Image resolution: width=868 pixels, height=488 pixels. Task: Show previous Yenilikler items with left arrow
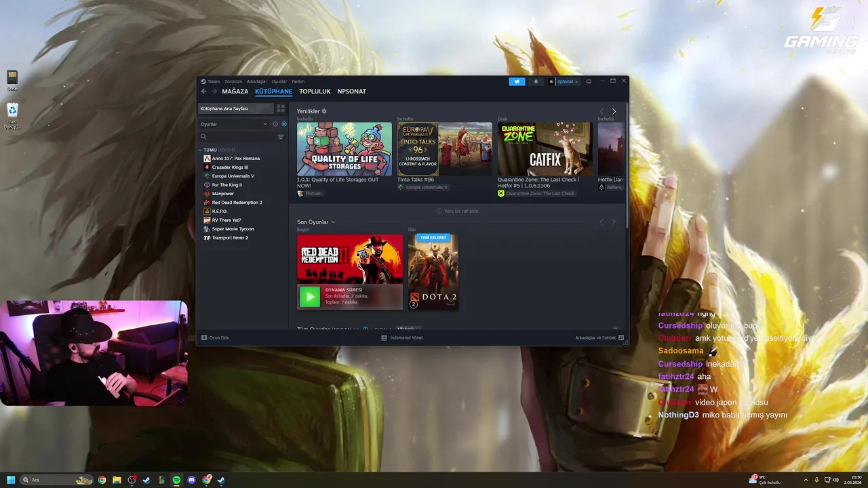click(601, 111)
